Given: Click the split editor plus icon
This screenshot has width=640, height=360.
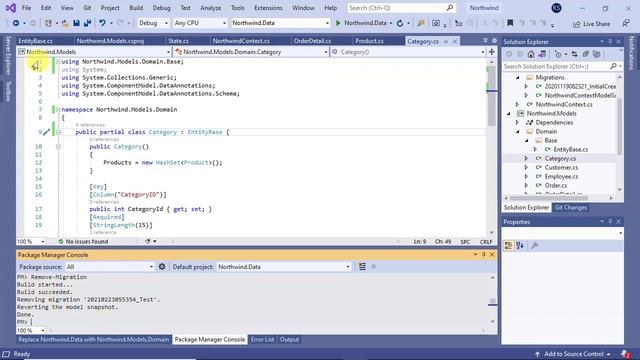Looking at the screenshot, I should point(491,52).
